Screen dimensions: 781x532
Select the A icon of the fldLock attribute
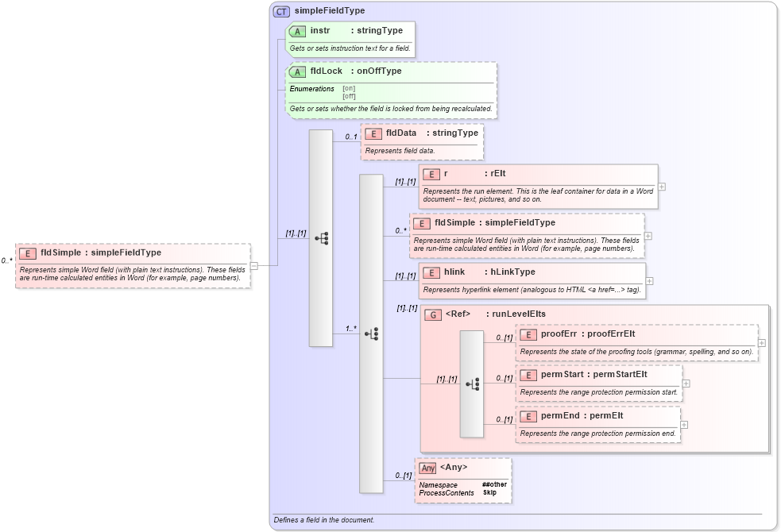(298, 71)
